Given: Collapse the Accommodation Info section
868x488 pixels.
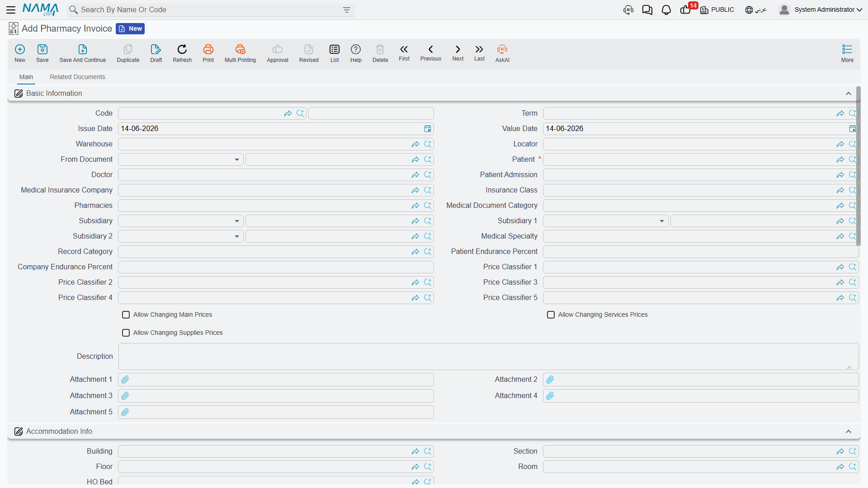Looking at the screenshot, I should coord(849,432).
